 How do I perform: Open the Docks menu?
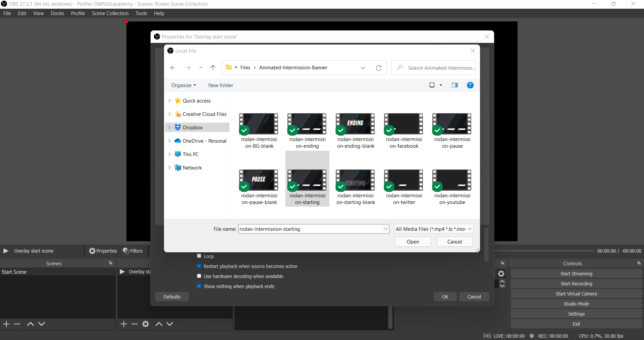pos(57,13)
